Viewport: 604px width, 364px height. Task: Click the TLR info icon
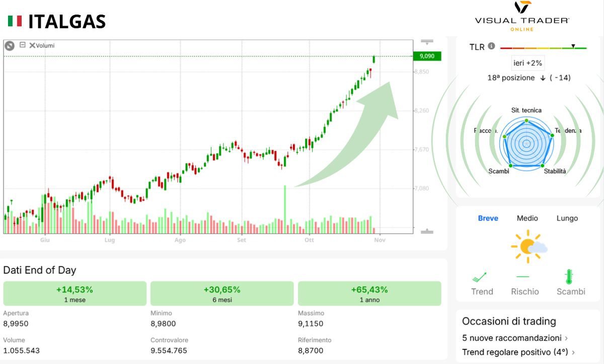(x=491, y=46)
